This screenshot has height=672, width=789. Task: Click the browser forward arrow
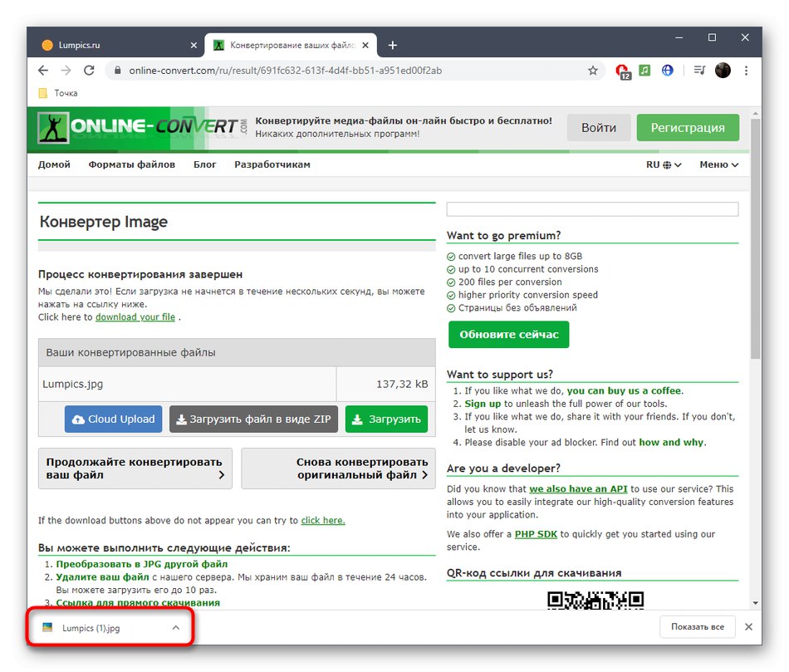(66, 71)
